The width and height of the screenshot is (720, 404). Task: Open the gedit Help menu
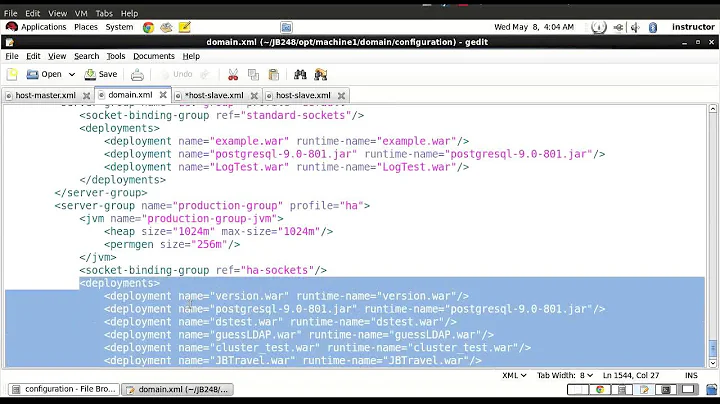[191, 56]
